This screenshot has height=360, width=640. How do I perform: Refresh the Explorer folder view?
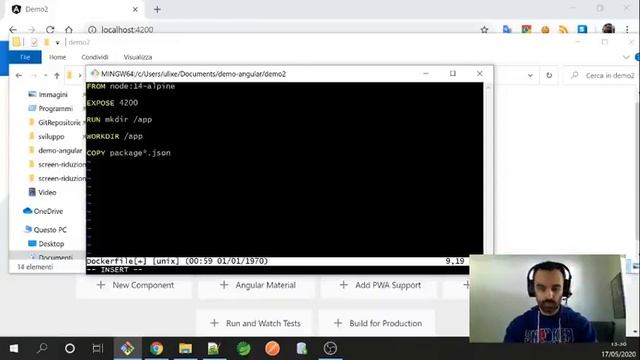tap(549, 76)
